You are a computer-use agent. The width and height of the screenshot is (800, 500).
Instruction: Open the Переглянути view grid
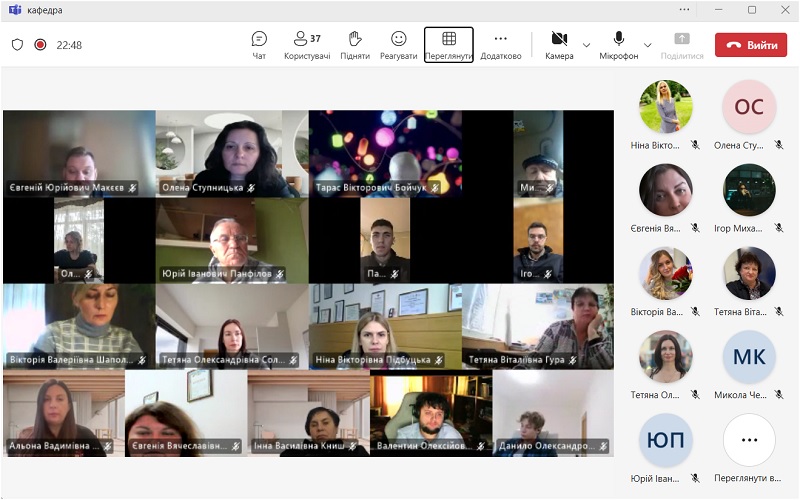(x=449, y=45)
